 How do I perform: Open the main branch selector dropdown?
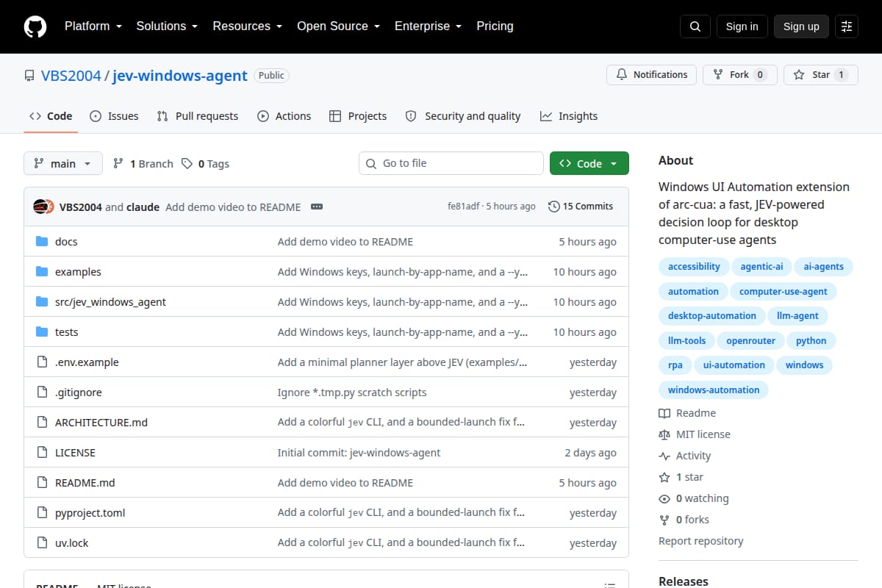[x=63, y=163]
